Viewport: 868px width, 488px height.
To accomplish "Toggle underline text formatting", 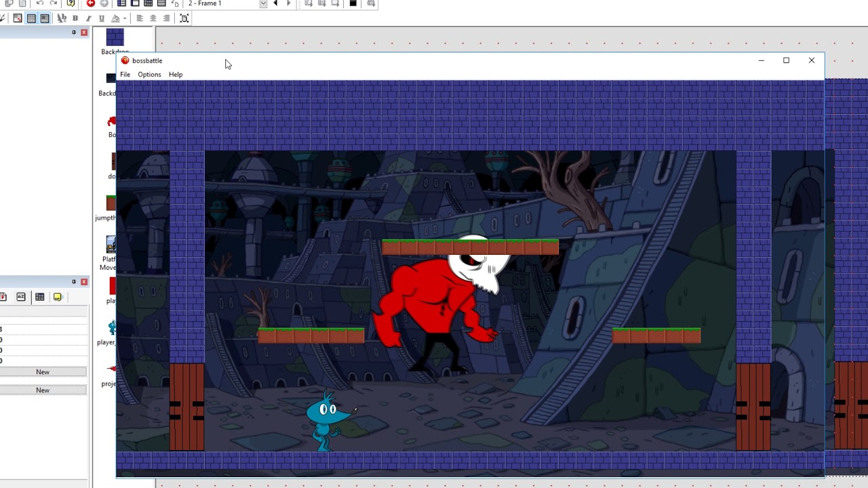I will (x=102, y=18).
